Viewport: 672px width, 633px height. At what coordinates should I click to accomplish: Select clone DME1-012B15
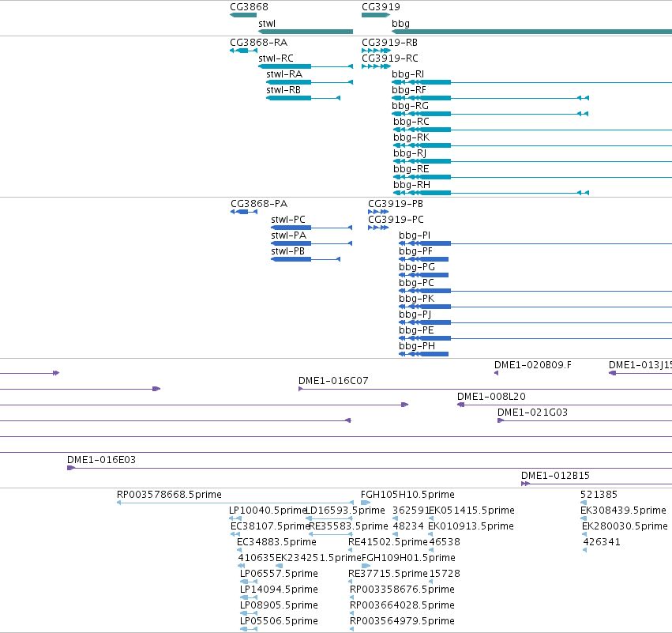tap(596, 484)
